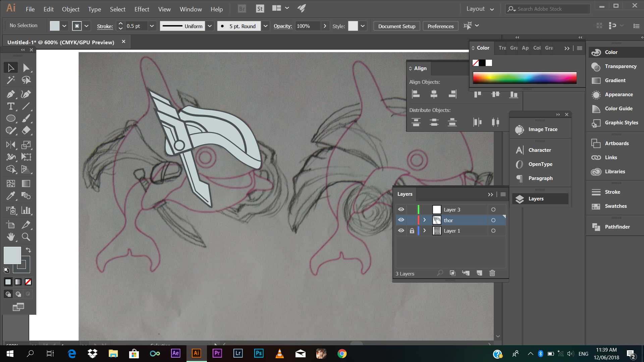
Task: Swap fill and stroke colors
Action: [29, 250]
